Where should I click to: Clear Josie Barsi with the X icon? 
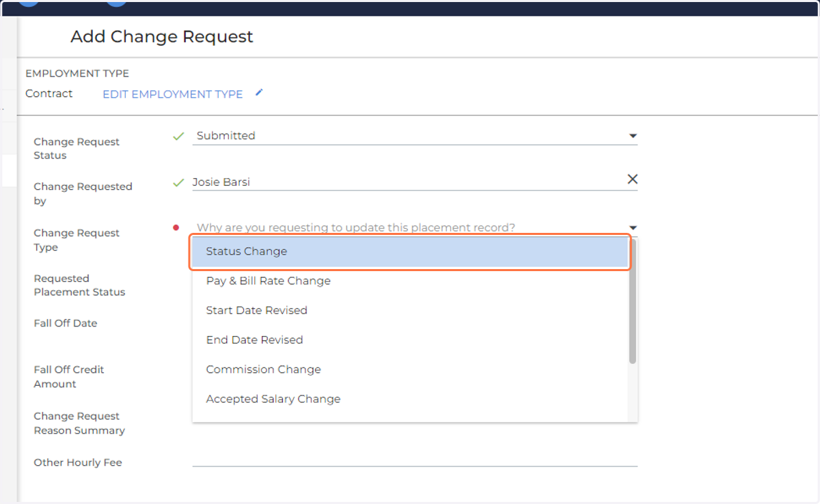pyautogui.click(x=633, y=179)
